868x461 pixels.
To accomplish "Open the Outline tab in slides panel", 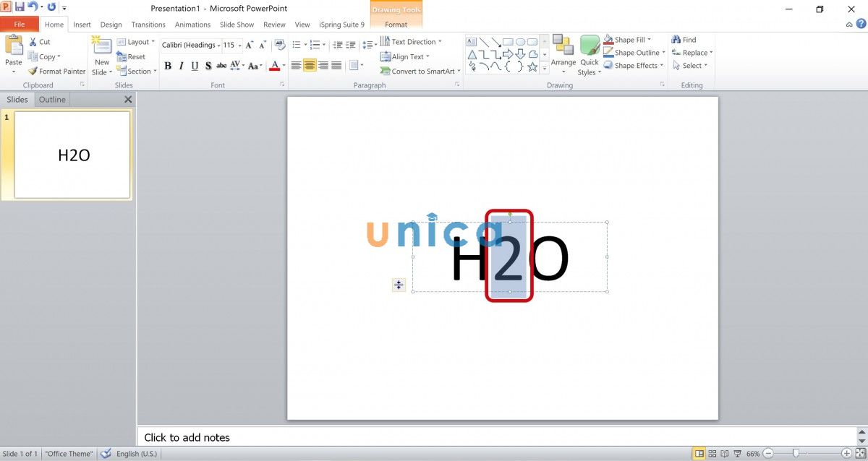I will (51, 99).
